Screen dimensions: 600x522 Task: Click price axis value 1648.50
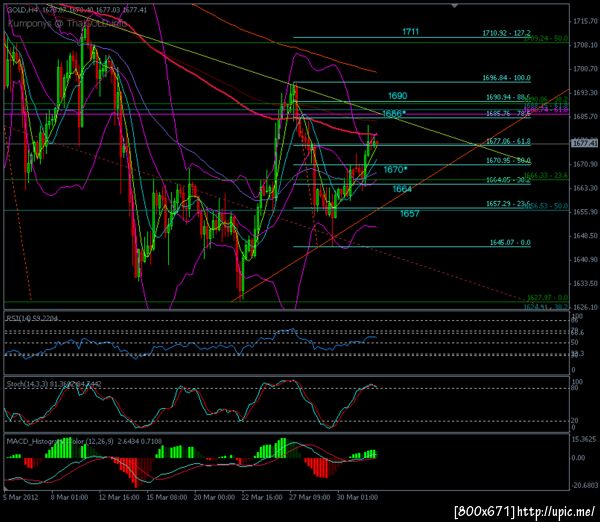585,236
